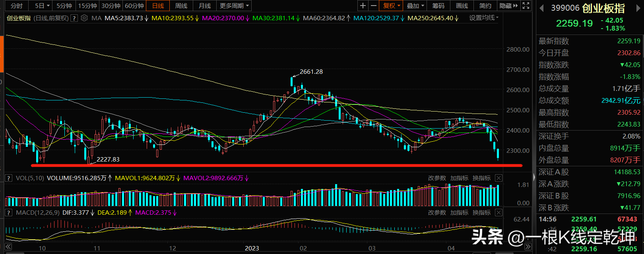Click the 2023 year label on the time axis
644x254 pixels.
[252, 248]
